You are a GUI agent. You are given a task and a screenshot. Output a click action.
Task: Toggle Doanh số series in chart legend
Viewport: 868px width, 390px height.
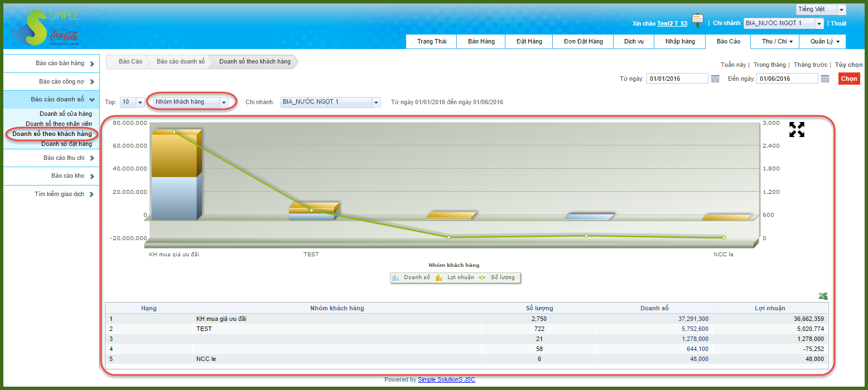click(412, 277)
